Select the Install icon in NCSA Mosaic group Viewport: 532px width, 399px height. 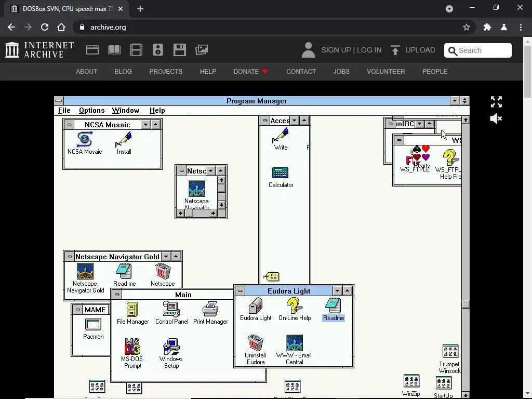click(124, 139)
